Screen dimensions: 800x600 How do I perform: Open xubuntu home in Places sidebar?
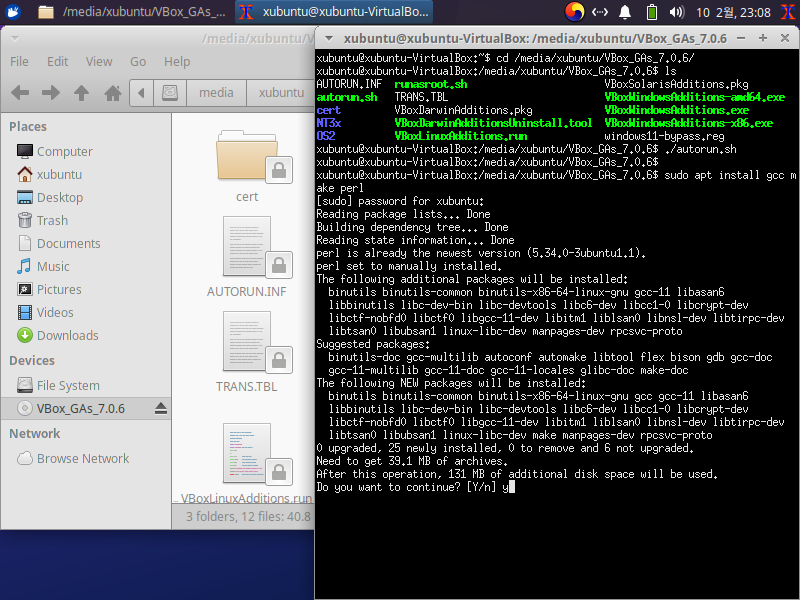pyautogui.click(x=87, y=174)
